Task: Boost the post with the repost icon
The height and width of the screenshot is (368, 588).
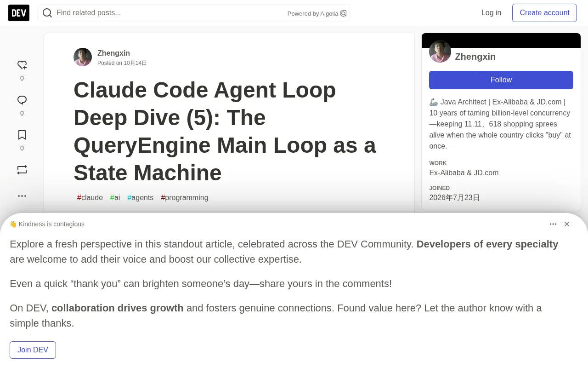Action: tap(22, 170)
